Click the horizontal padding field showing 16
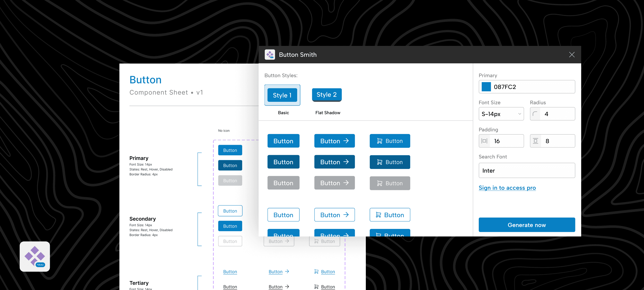 [501, 141]
